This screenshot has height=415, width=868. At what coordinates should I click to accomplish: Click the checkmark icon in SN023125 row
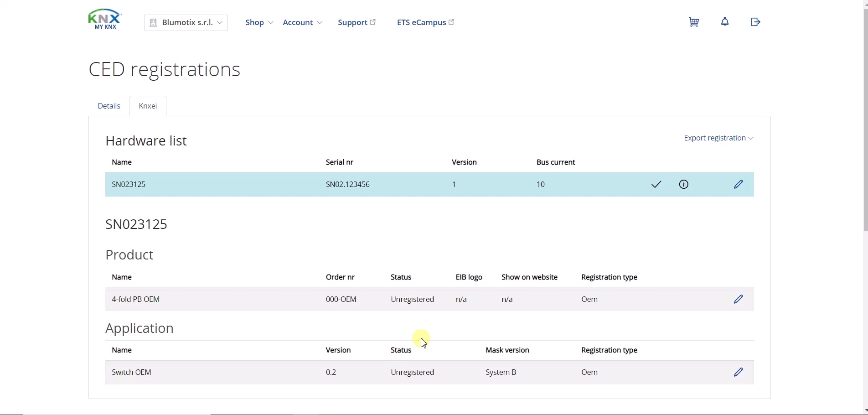point(656,184)
